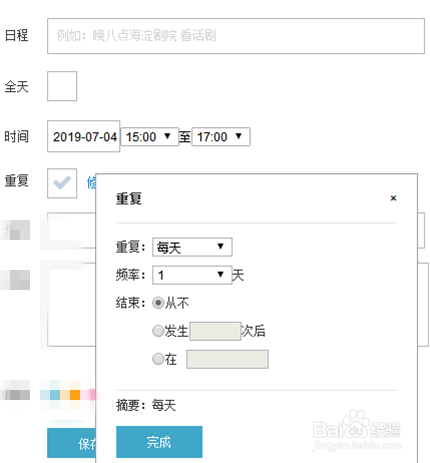This screenshot has width=430, height=463.
Task: Open the 17:00 end time dropdown
Action: click(x=221, y=137)
